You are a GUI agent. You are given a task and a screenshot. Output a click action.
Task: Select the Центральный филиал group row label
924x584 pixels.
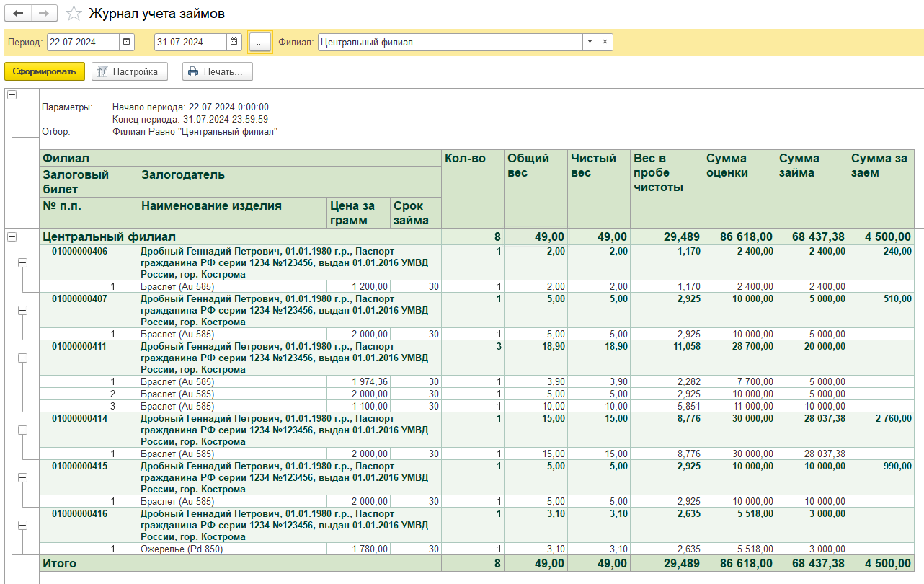110,236
